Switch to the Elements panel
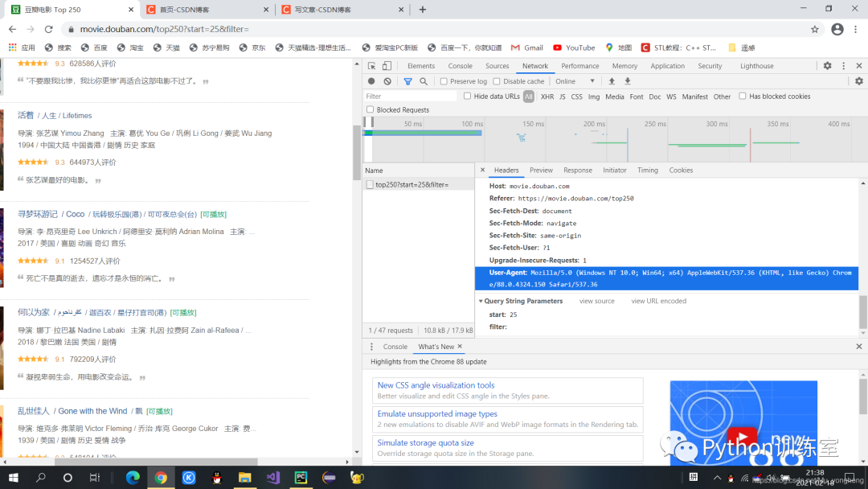 [x=420, y=66]
